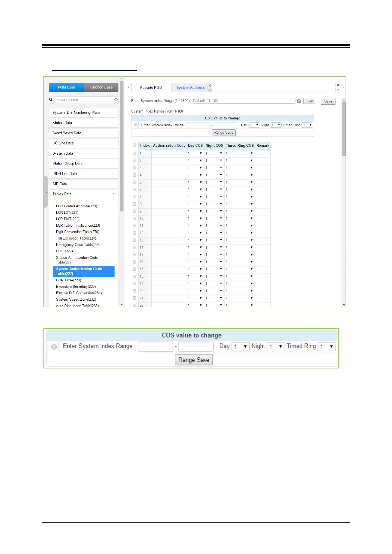Image resolution: width=392 pixels, height=554 pixels.
Task: Click the main content scrollbar down arrow
Action: pos(344,305)
